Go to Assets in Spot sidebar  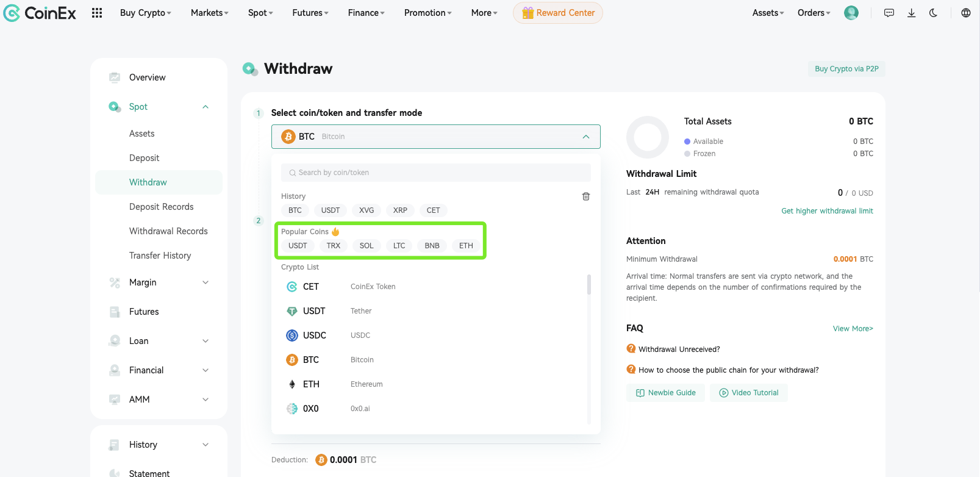141,134
